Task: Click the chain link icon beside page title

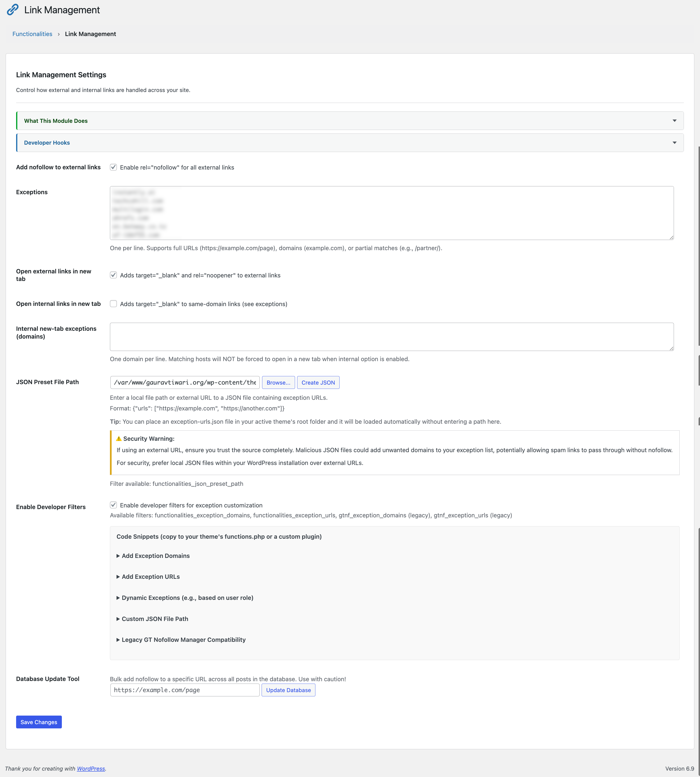Action: (x=13, y=10)
